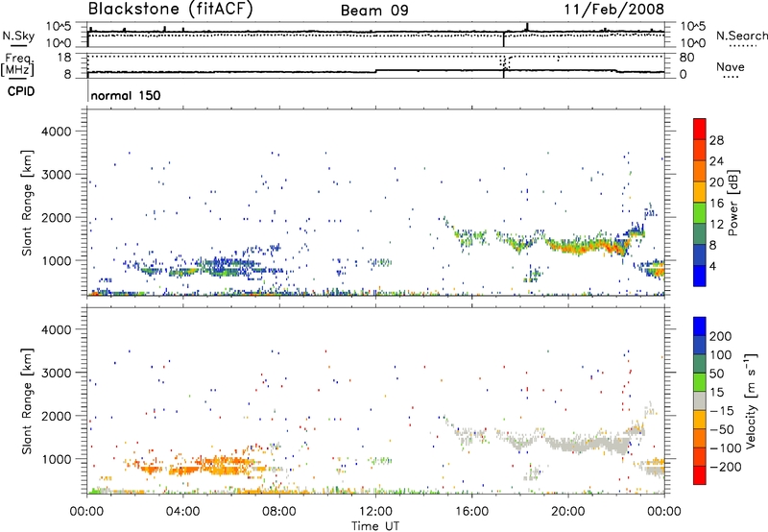
Task: Click the 'Slant Range [km]' label of power panel
Action: (x=27, y=203)
